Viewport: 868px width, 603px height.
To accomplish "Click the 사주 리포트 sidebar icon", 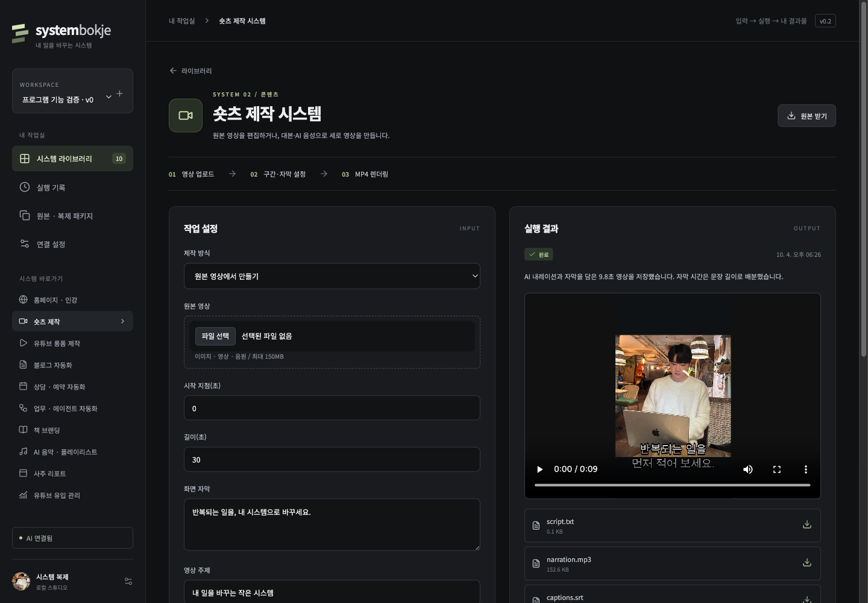I will (24, 473).
